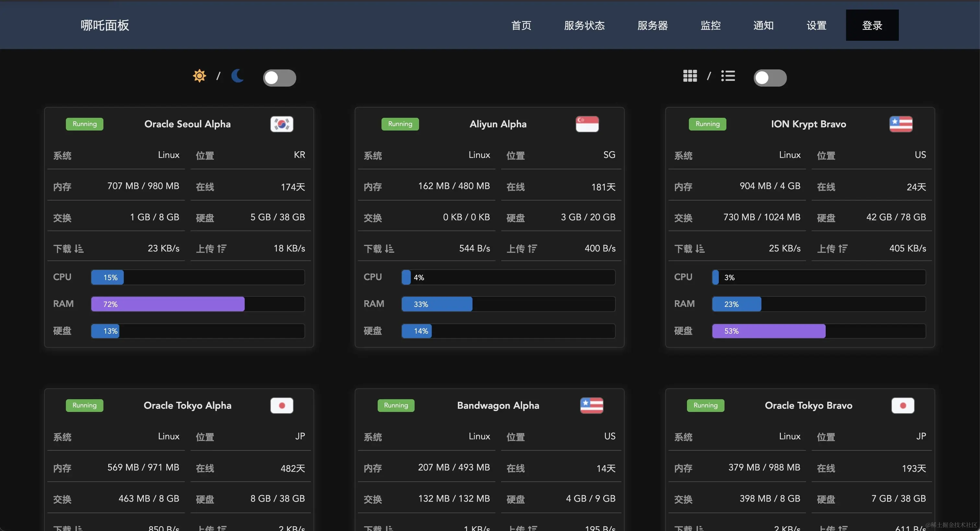Click the 哪吒面板 site title
This screenshot has height=531, width=980.
105,26
